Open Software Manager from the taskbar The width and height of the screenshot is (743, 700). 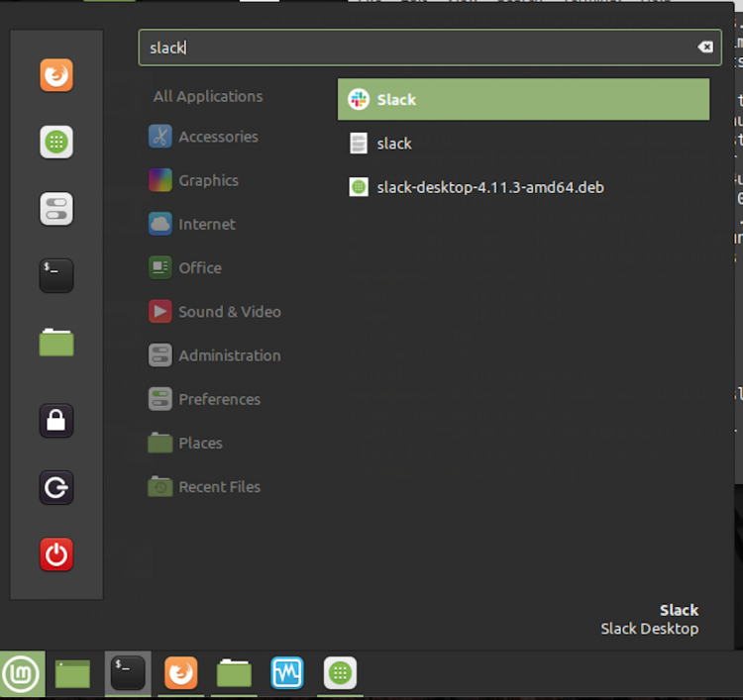click(x=340, y=673)
